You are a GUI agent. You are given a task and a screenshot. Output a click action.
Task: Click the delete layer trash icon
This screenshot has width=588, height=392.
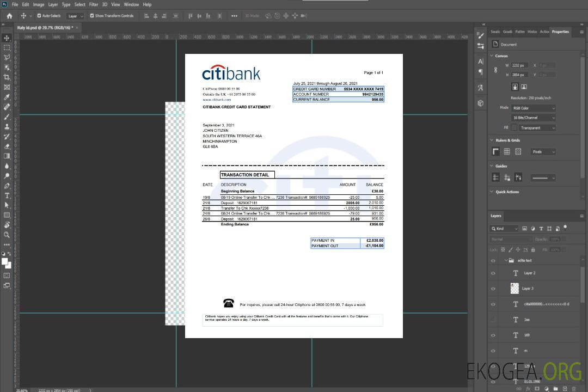click(x=574, y=389)
